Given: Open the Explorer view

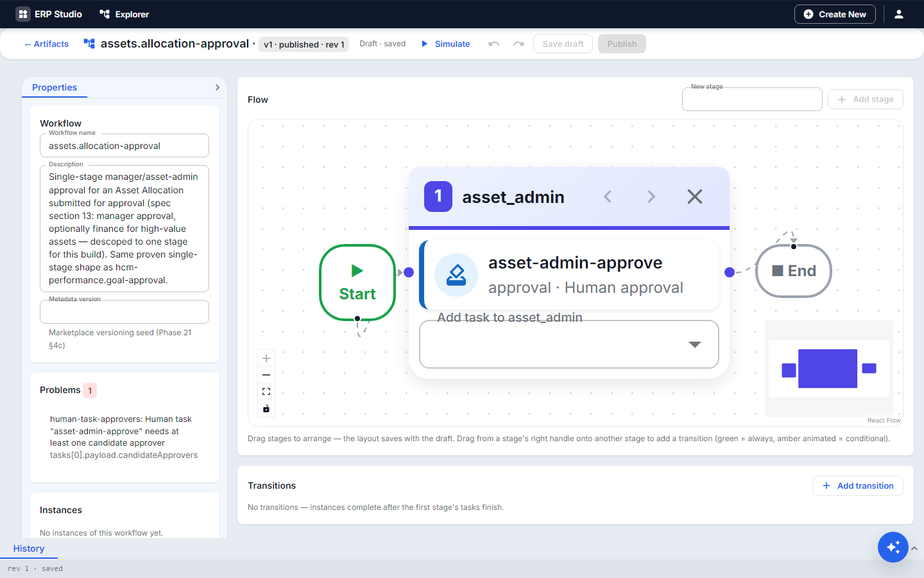Looking at the screenshot, I should [x=124, y=14].
